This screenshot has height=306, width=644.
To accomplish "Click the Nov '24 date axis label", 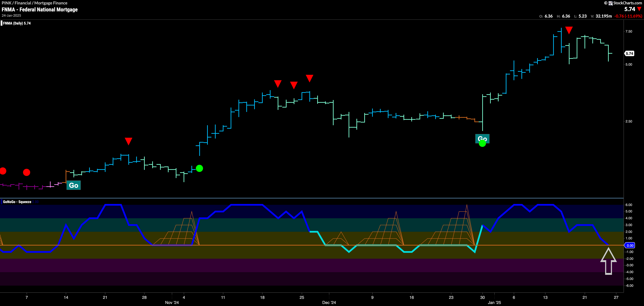I will click(172, 302).
